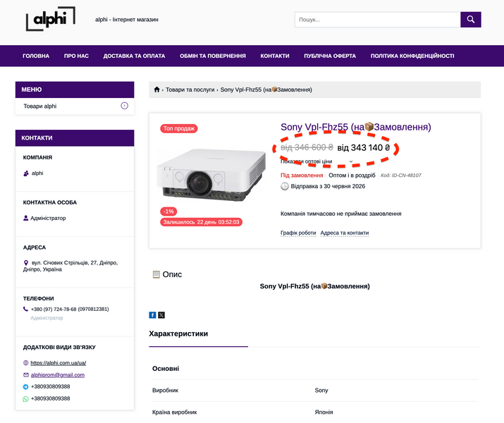Viewport: 504px width, 423px height.
Task: Click the email envelope icon
Action: point(26,375)
